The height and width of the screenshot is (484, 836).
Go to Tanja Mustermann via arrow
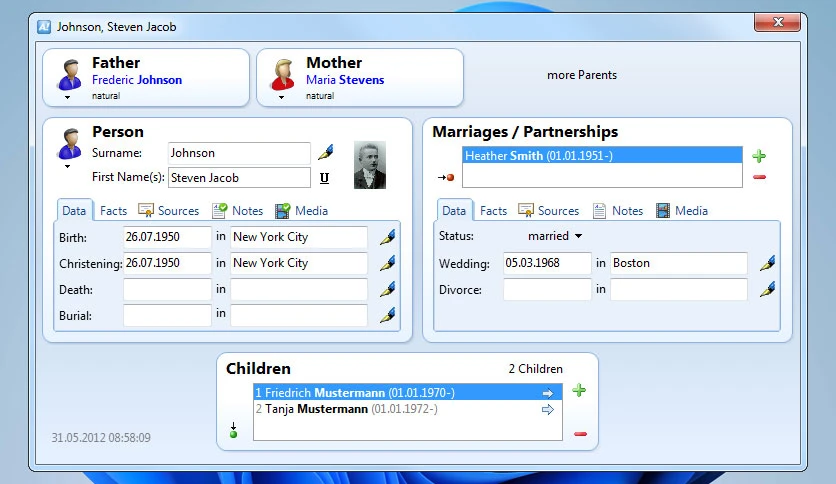coord(548,409)
